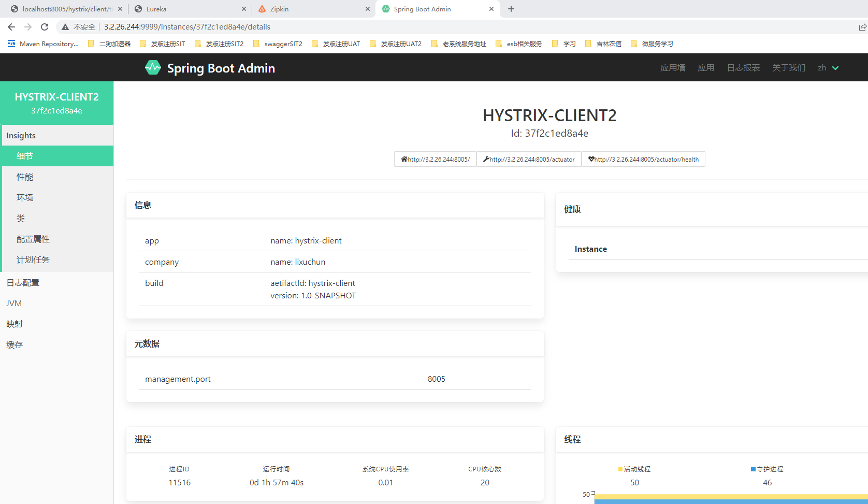Image resolution: width=868 pixels, height=504 pixels.
Task: Click the not-secure warning icon in address bar
Action: (65, 27)
